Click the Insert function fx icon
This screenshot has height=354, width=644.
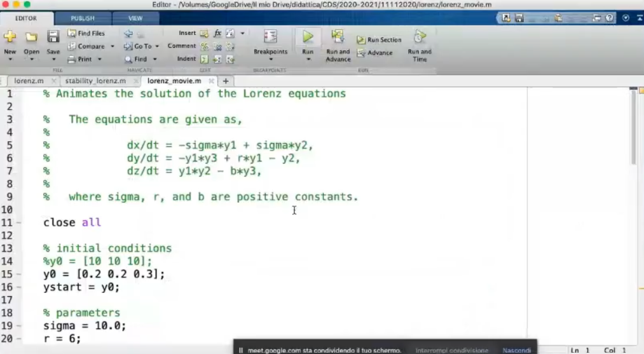(x=217, y=33)
